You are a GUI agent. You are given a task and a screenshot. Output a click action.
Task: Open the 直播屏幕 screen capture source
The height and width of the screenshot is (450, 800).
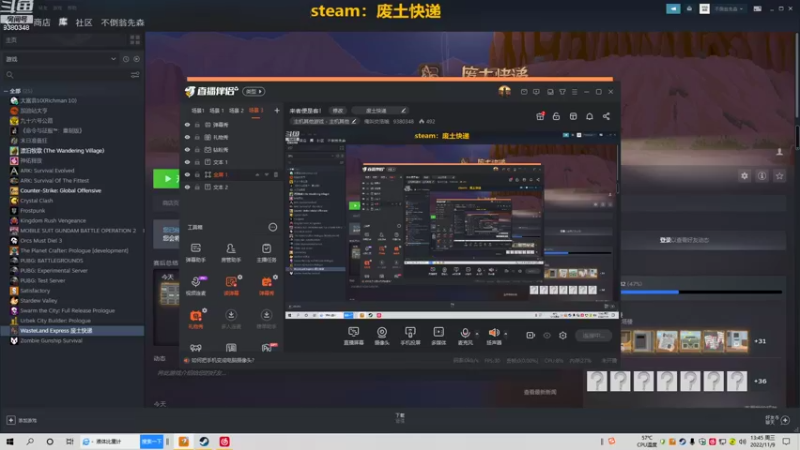(353, 335)
